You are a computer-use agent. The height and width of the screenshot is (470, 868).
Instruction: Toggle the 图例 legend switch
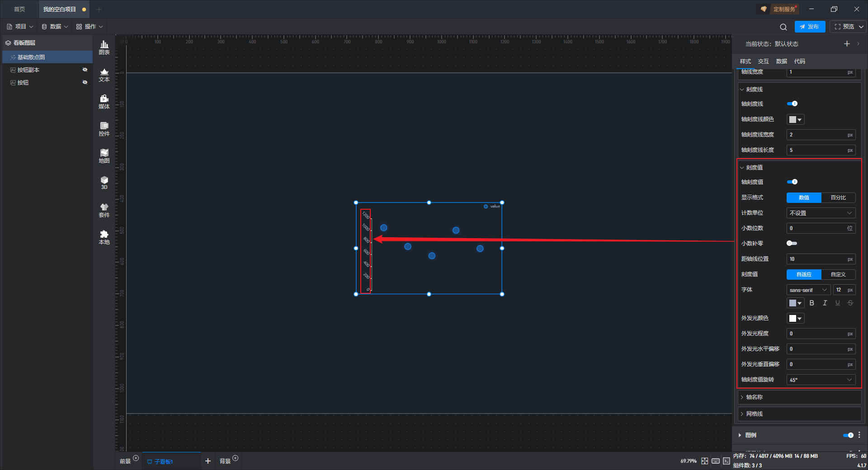pos(848,435)
